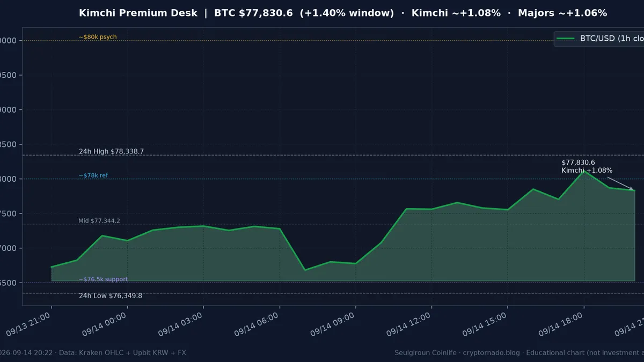Click the '~$80k psych' level label
The width and height of the screenshot is (644, 362).
pyautogui.click(x=98, y=37)
